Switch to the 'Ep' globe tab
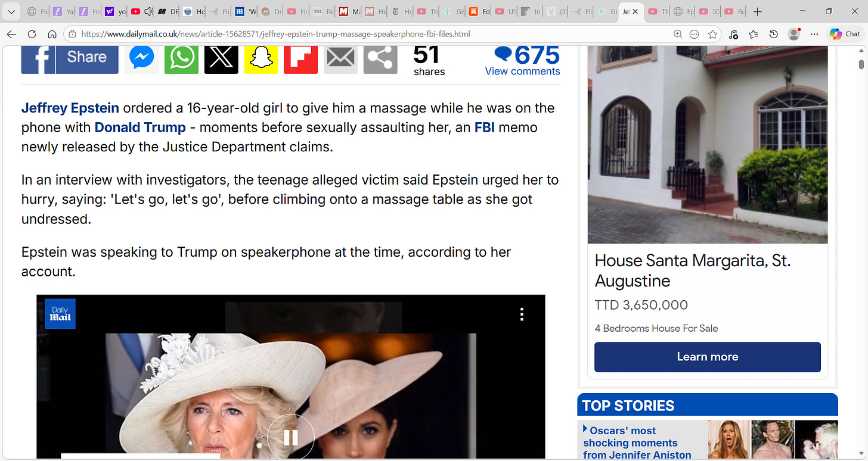This screenshot has width=868, height=461. point(684,11)
